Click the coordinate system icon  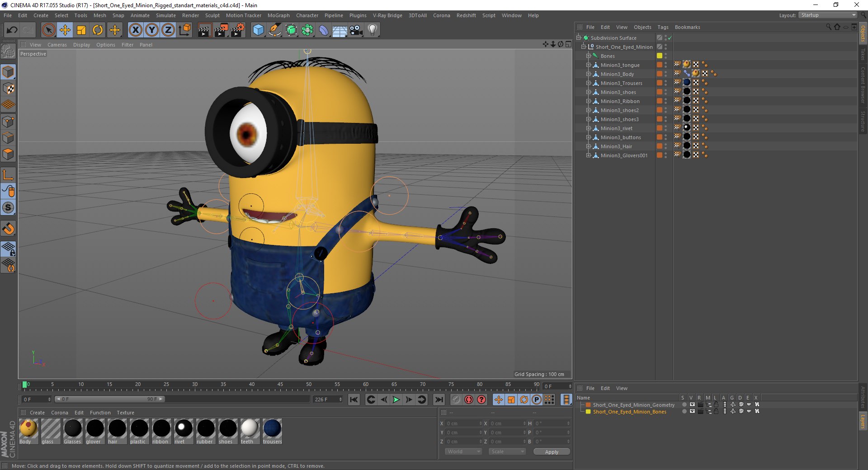(185, 30)
